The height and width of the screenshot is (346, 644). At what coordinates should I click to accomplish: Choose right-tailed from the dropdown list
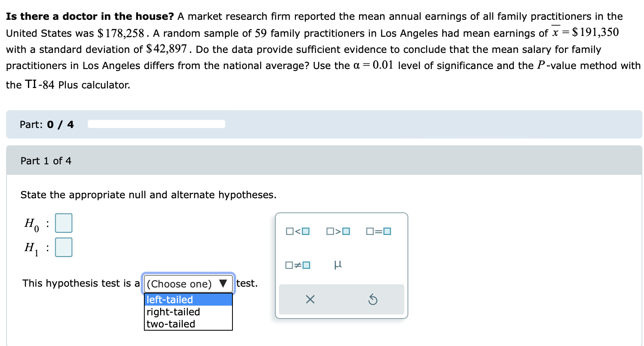173,311
